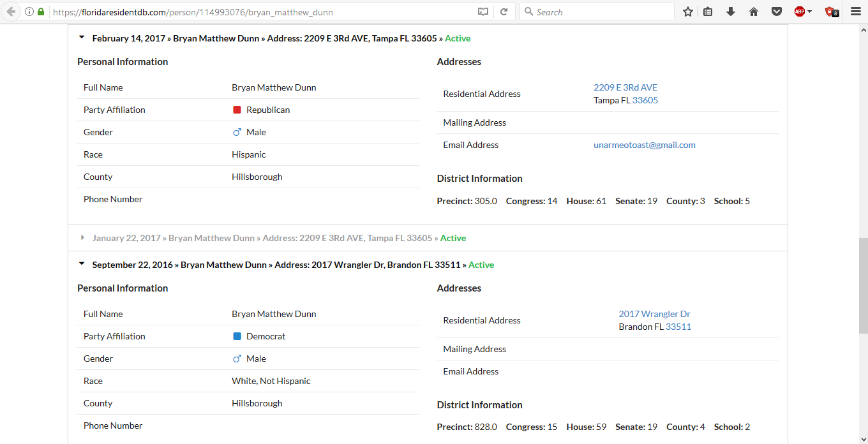The height and width of the screenshot is (444, 868).
Task: Click the January 22, 2017 record header text
Action: tap(262, 238)
